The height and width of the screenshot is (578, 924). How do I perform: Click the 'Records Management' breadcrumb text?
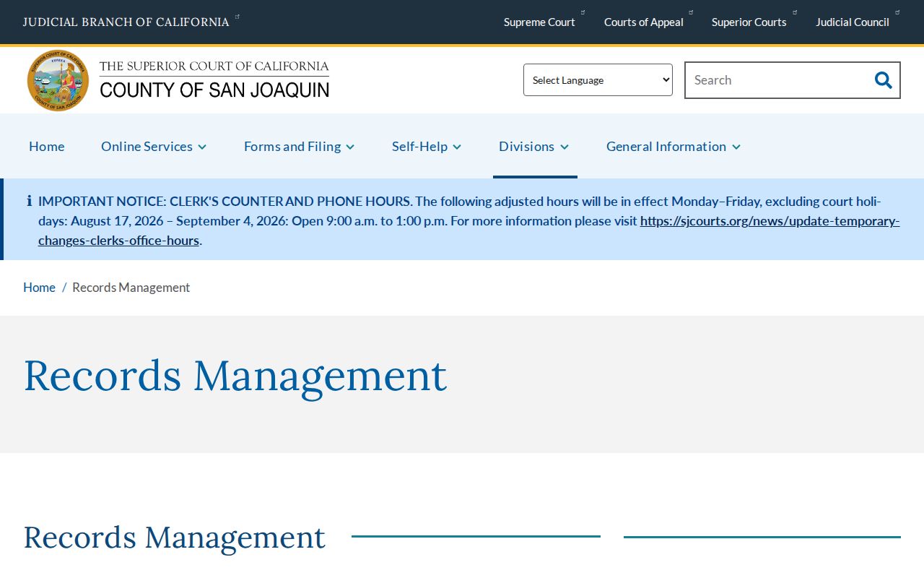131,288
